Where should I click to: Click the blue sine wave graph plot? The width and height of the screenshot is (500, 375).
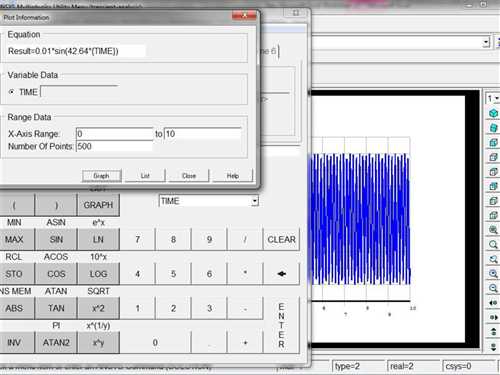[x=361, y=219]
